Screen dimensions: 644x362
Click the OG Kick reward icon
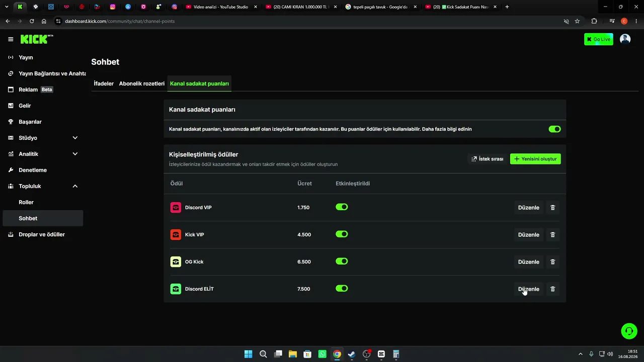pos(176,262)
